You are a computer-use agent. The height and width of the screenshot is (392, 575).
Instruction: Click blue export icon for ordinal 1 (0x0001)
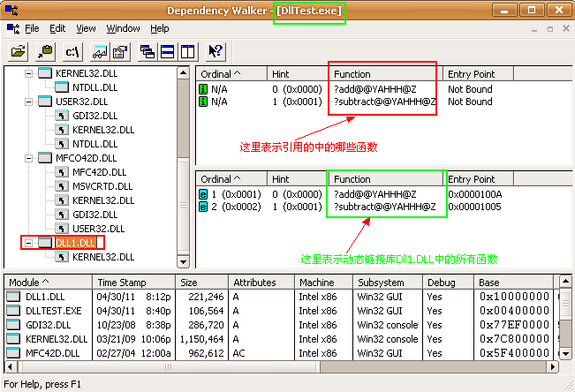[x=203, y=194]
